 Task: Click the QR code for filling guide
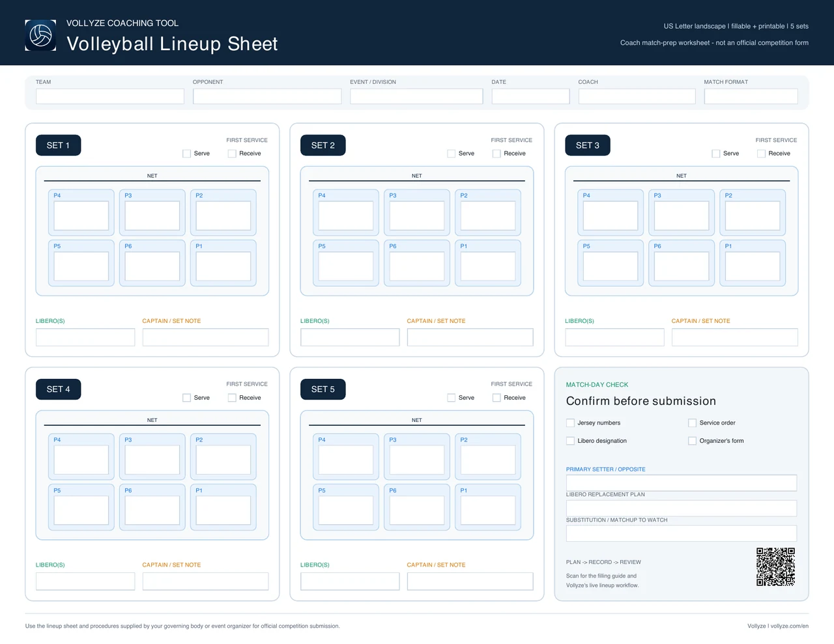pyautogui.click(x=775, y=567)
